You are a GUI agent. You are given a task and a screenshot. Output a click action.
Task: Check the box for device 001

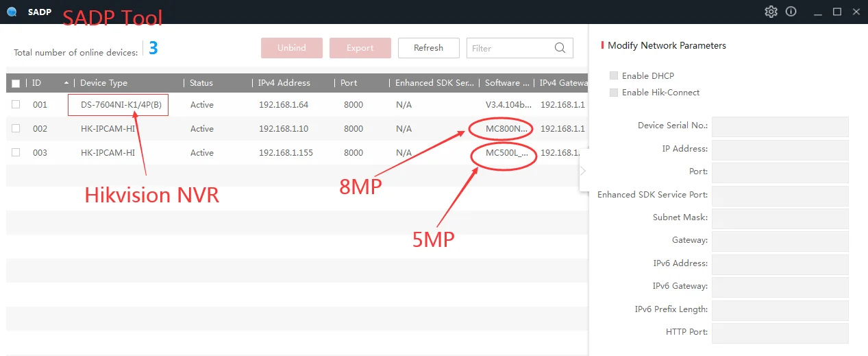pyautogui.click(x=16, y=105)
